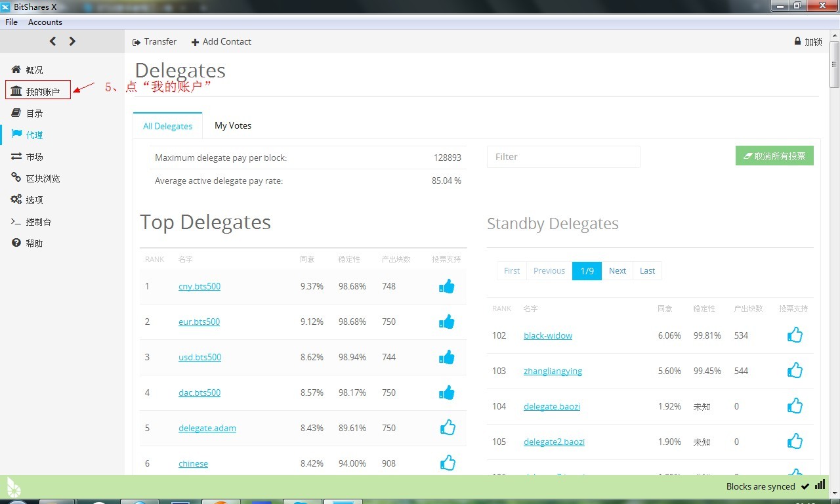The image size is (840, 504).
Task: Go to the Last standby page
Action: click(648, 270)
